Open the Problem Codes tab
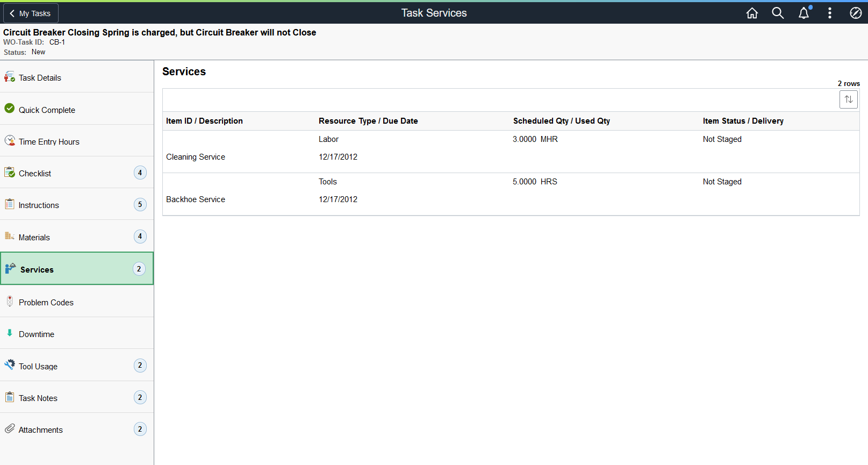 coord(77,302)
